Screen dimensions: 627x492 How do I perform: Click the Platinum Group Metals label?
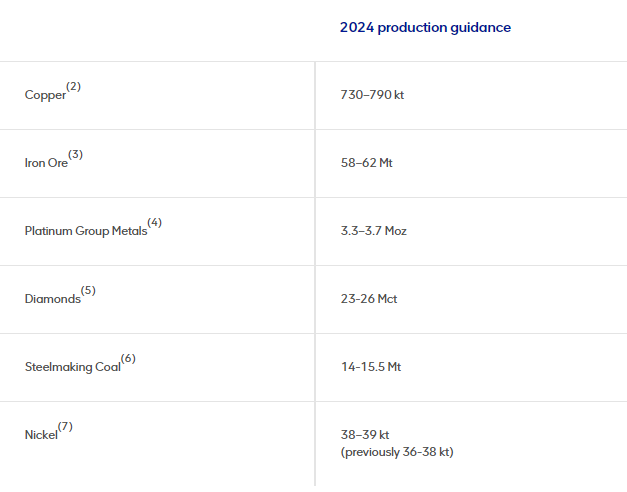(x=86, y=231)
